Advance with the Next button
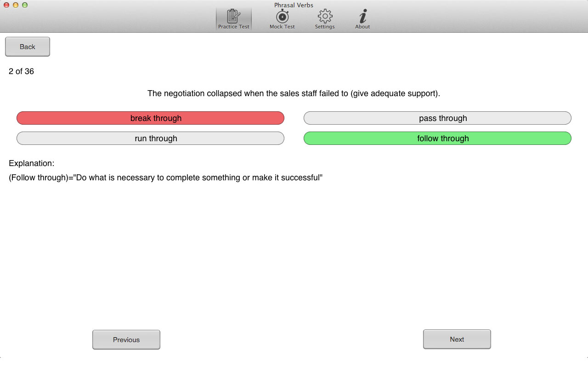The width and height of the screenshot is (588, 368). [457, 339]
